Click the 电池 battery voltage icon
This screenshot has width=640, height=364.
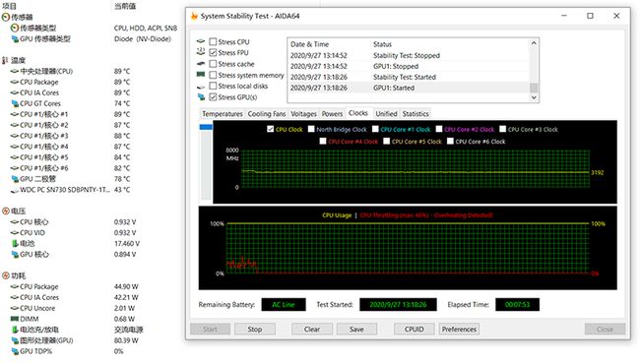[x=15, y=243]
